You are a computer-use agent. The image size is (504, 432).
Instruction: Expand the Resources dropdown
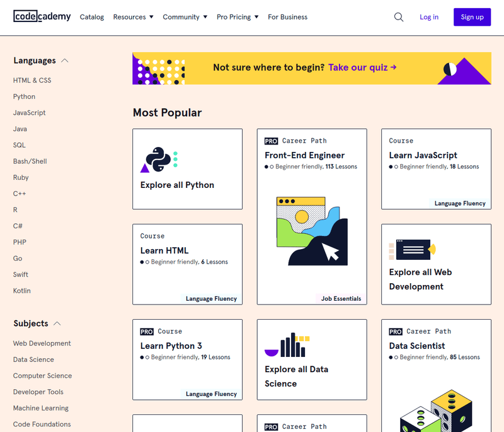pos(133,17)
